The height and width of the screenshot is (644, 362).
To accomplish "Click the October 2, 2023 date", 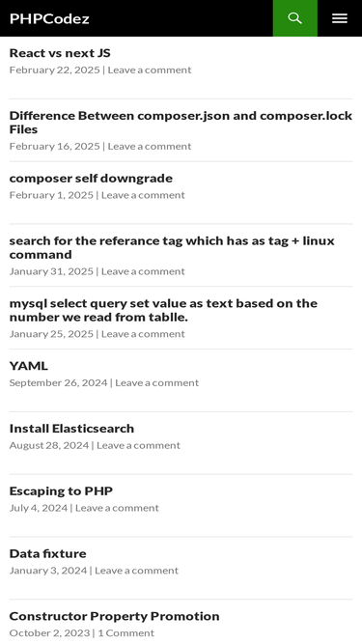I will tap(49, 633).
